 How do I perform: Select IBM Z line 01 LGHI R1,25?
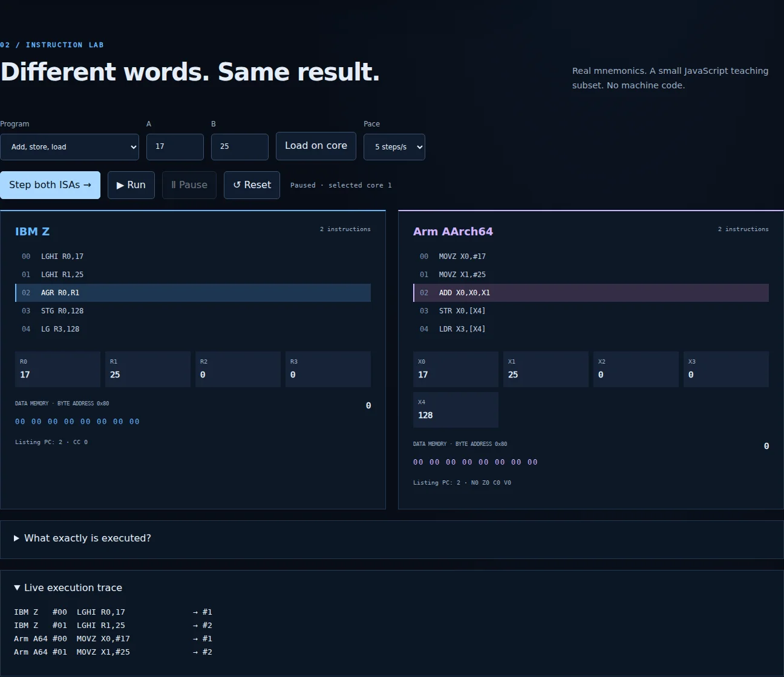coord(193,275)
